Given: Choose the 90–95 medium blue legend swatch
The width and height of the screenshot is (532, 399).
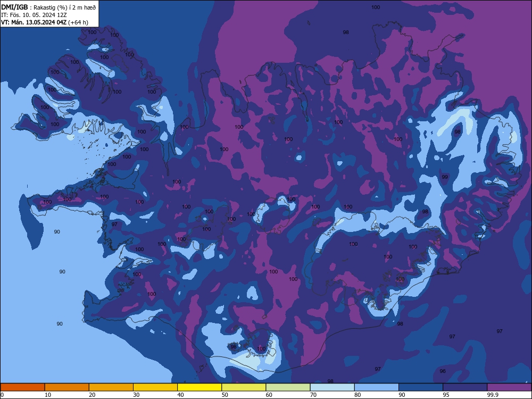Looking at the screenshot, I should (421, 387).
